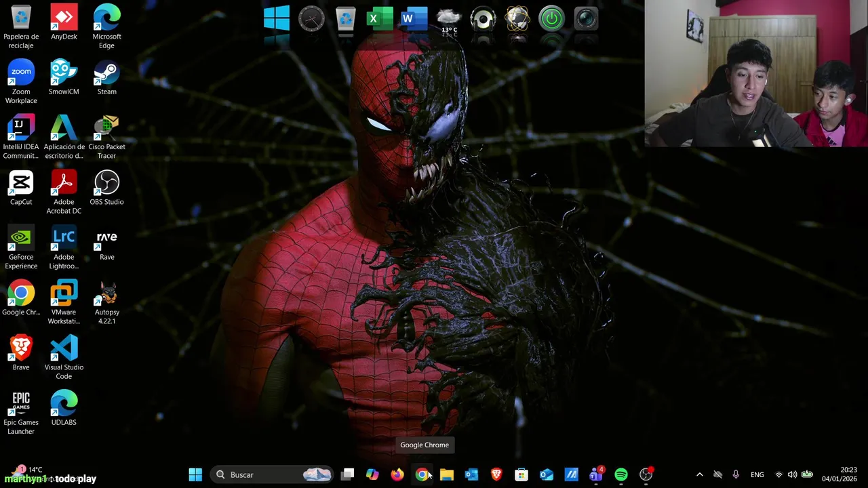The image size is (868, 488).
Task: Select the Adobe Acrobat DC icon
Action: pyautogui.click(x=64, y=192)
